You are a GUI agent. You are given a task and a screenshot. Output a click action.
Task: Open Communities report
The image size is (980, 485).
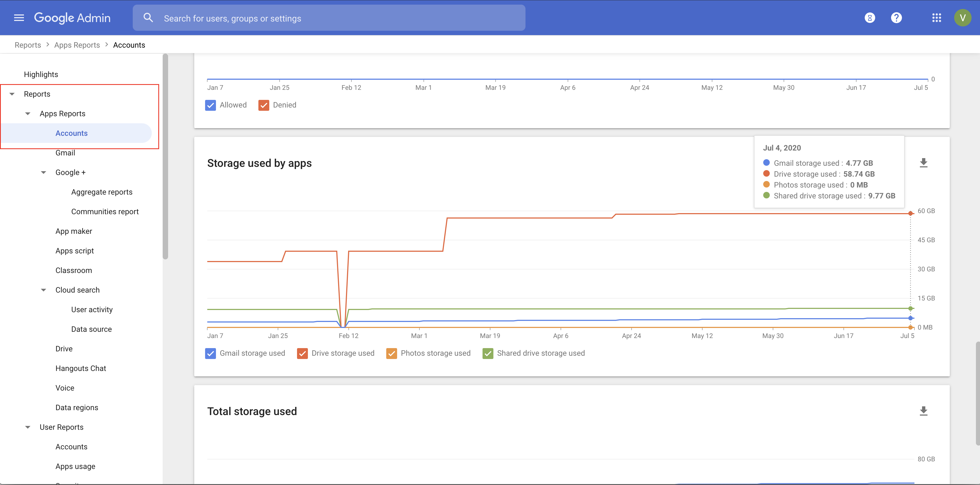105,212
